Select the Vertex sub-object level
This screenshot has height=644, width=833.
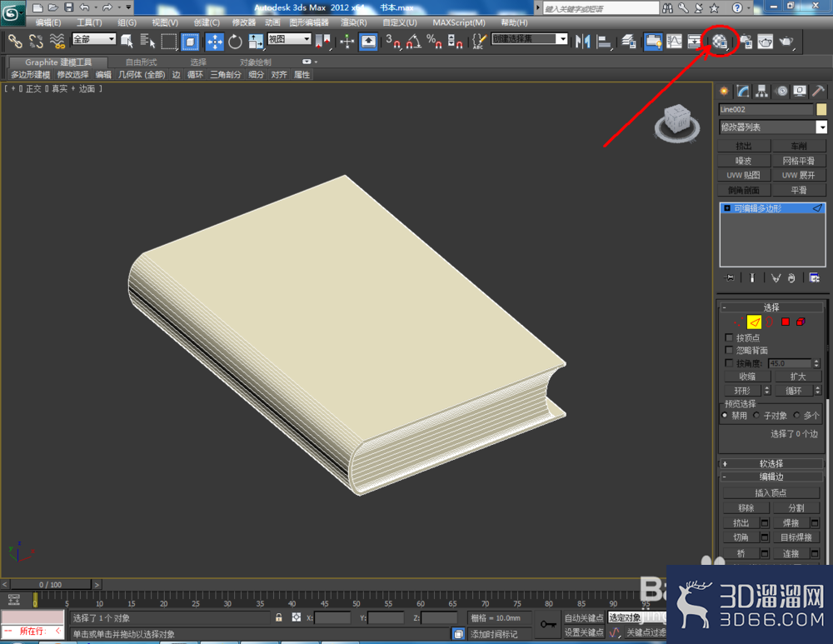738,322
